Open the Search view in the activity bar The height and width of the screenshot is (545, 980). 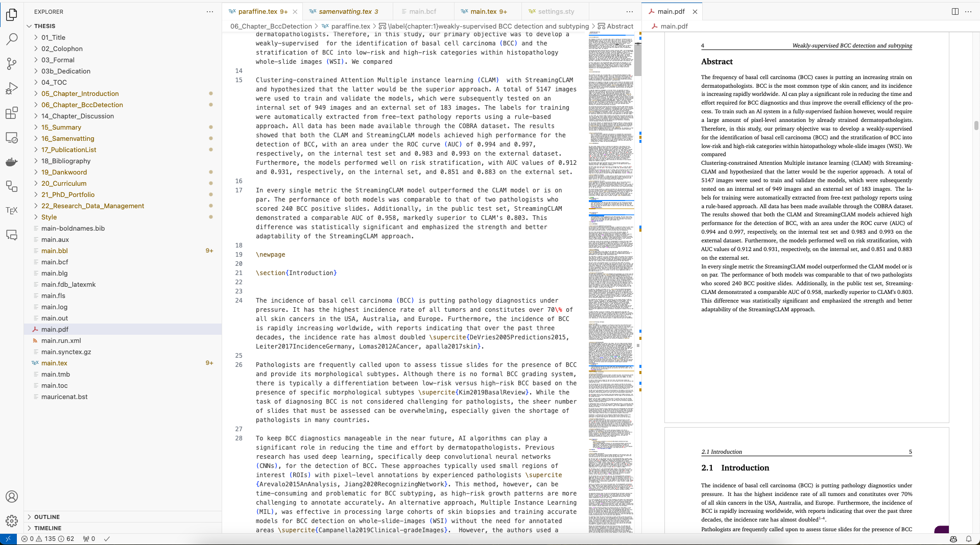click(12, 39)
